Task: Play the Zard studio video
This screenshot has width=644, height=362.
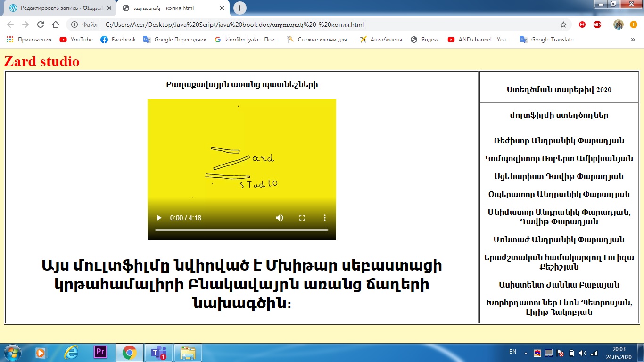Action: (x=159, y=218)
